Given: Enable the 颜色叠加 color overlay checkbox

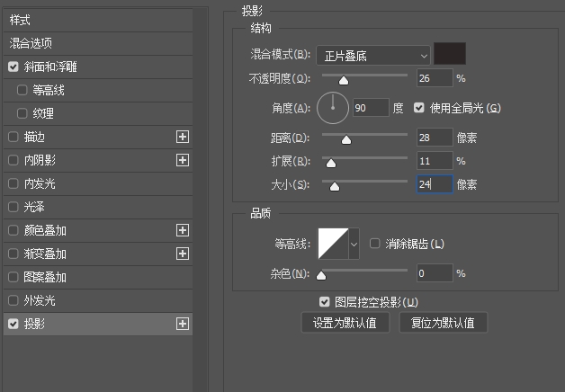Looking at the screenshot, I should (x=13, y=230).
